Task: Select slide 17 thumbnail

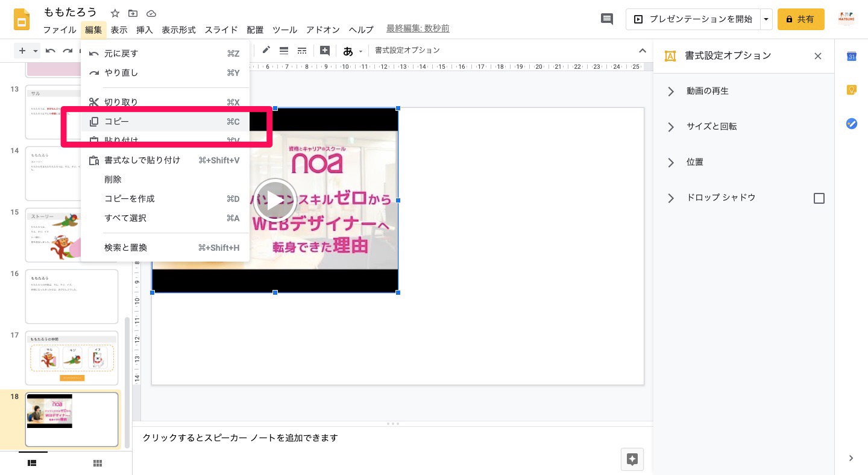Action: [x=72, y=358]
